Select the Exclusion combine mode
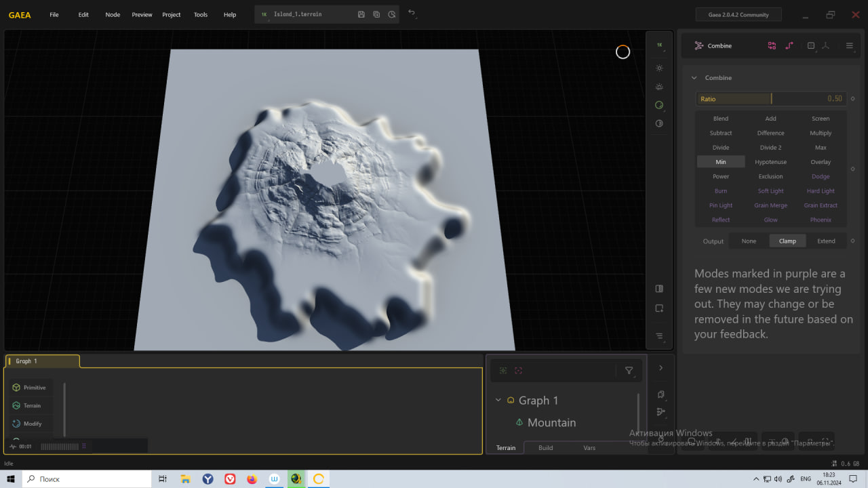Image resolution: width=868 pixels, height=488 pixels. 771,176
